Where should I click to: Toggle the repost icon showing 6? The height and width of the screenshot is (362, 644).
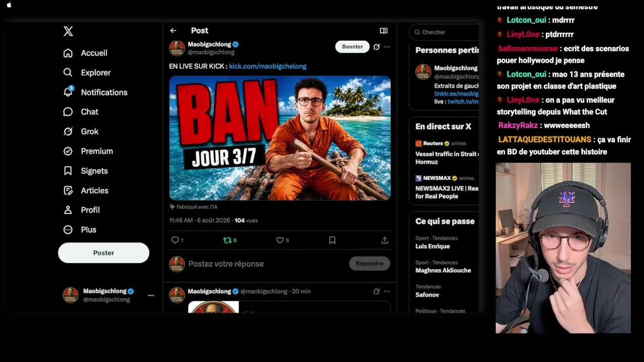click(x=227, y=240)
